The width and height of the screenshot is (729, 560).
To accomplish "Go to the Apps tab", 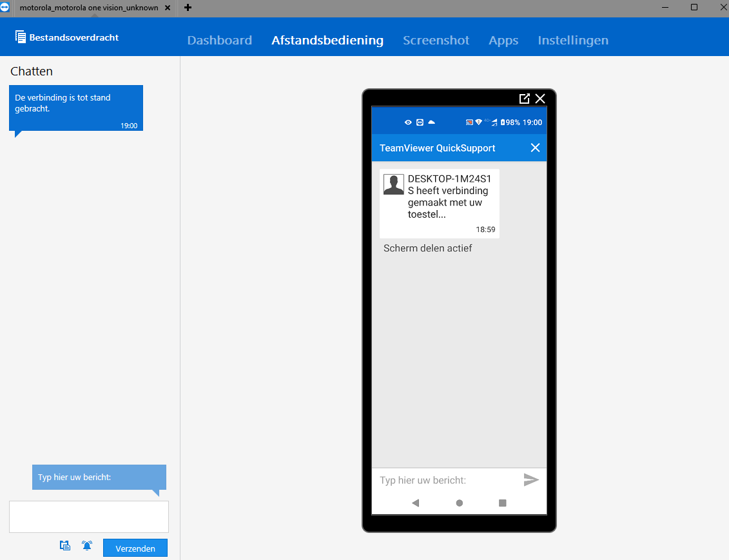I will (x=503, y=41).
